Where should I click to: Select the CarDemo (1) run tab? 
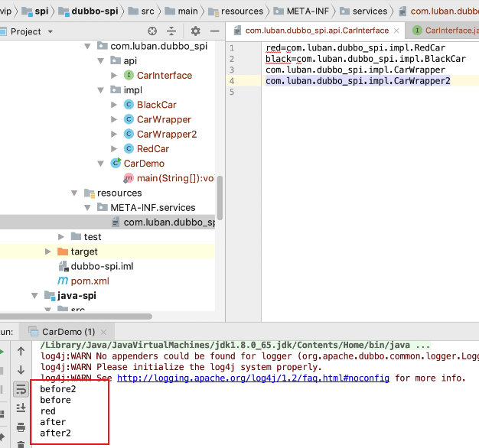pos(68,332)
